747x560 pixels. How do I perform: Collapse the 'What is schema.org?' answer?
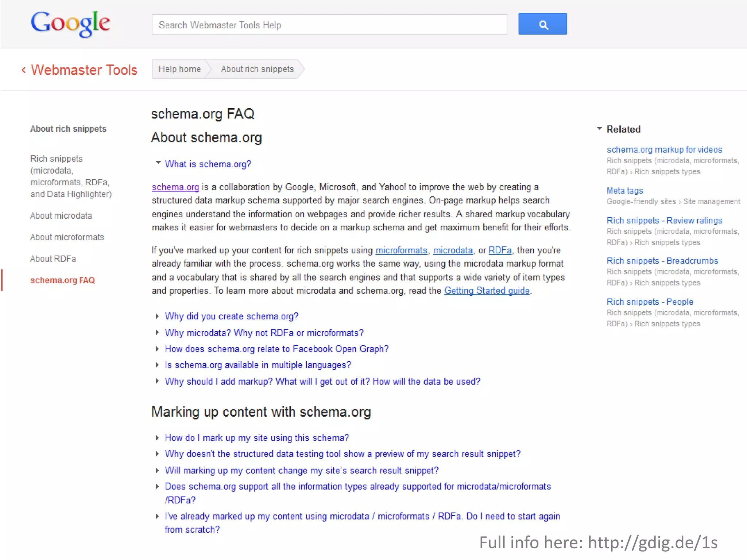point(208,164)
